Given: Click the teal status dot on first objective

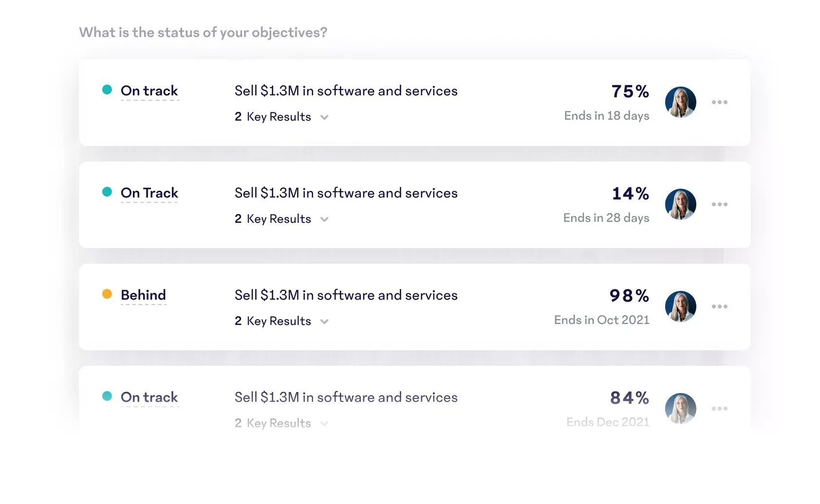Looking at the screenshot, I should (107, 90).
